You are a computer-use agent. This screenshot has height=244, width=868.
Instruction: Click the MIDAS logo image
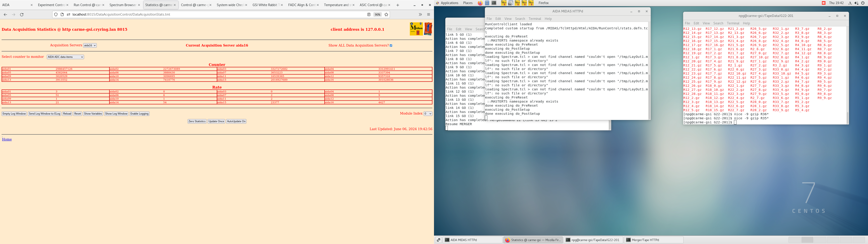(416, 29)
